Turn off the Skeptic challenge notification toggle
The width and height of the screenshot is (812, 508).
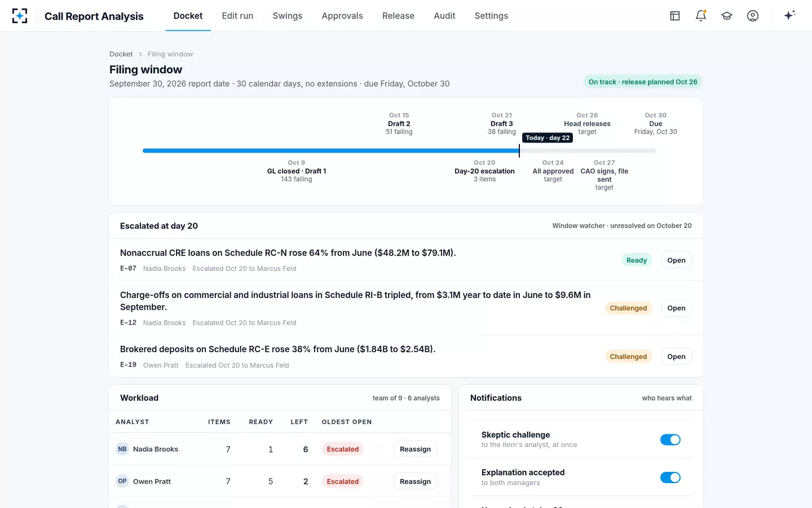click(x=670, y=440)
